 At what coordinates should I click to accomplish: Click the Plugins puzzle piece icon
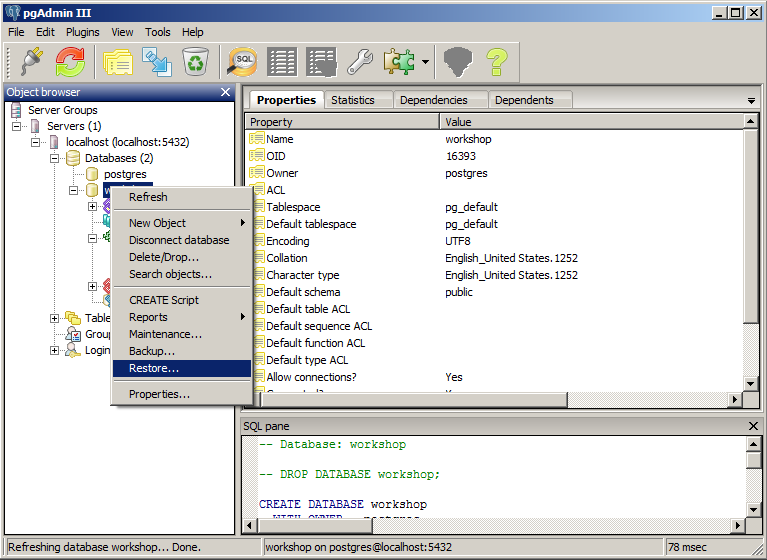point(399,62)
